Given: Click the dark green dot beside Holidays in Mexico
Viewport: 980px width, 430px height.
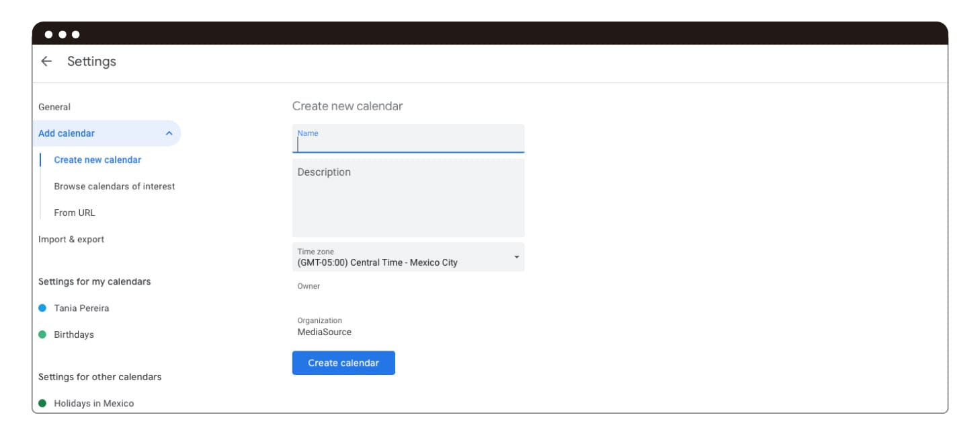Looking at the screenshot, I should click(x=42, y=403).
